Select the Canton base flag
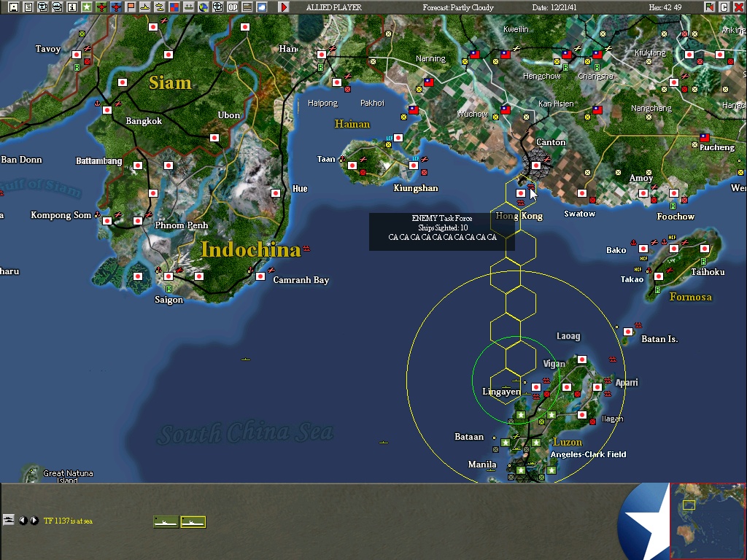 [536, 166]
